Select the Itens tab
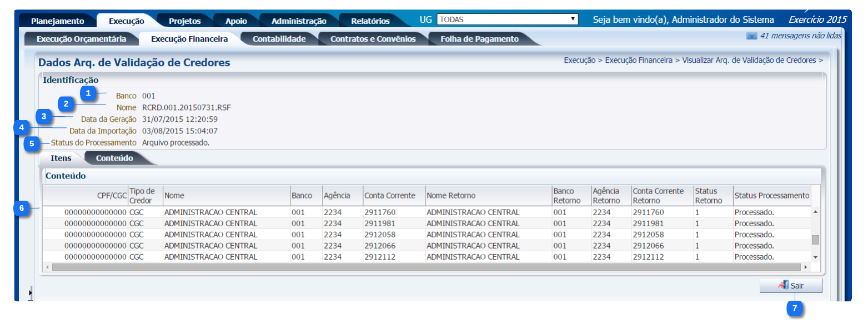The width and height of the screenshot is (868, 323). [x=61, y=158]
